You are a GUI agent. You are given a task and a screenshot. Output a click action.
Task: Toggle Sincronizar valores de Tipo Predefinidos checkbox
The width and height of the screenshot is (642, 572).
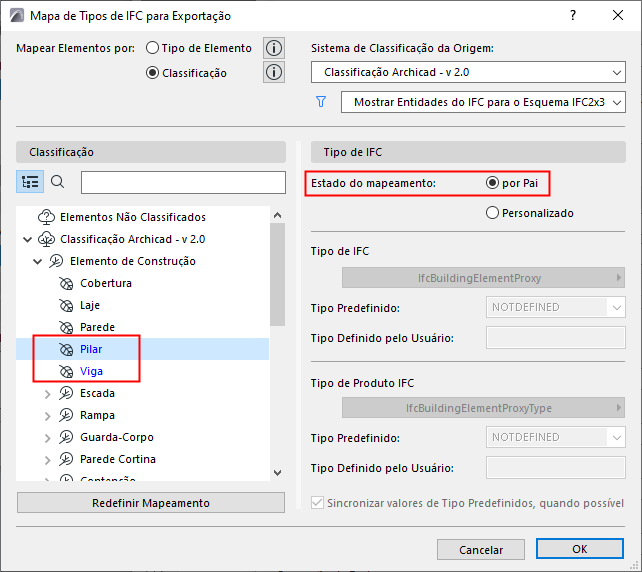[317, 503]
